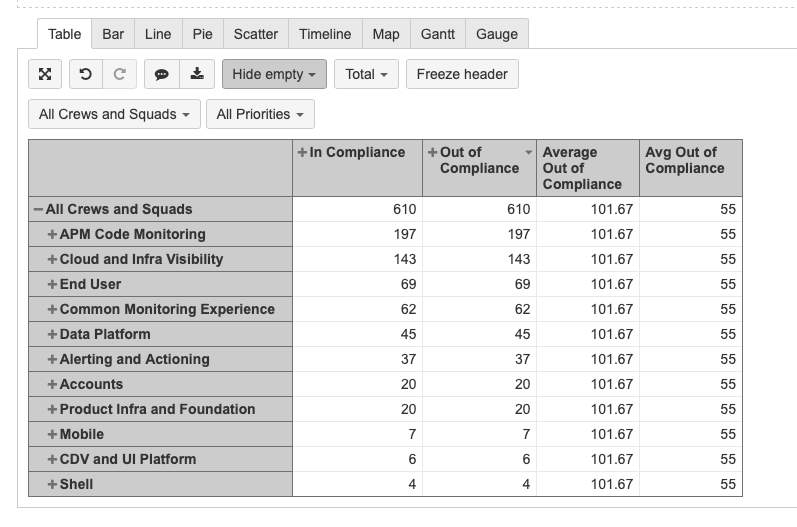Switch to the Gantt tab
The width and height of the screenshot is (797, 527).
(x=438, y=34)
